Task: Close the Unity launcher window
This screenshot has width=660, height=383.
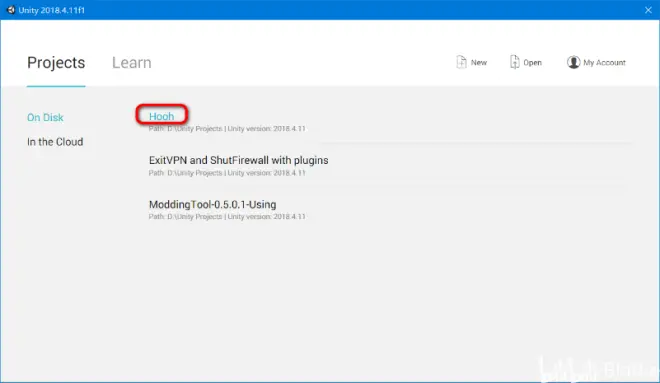Action: tap(648, 10)
